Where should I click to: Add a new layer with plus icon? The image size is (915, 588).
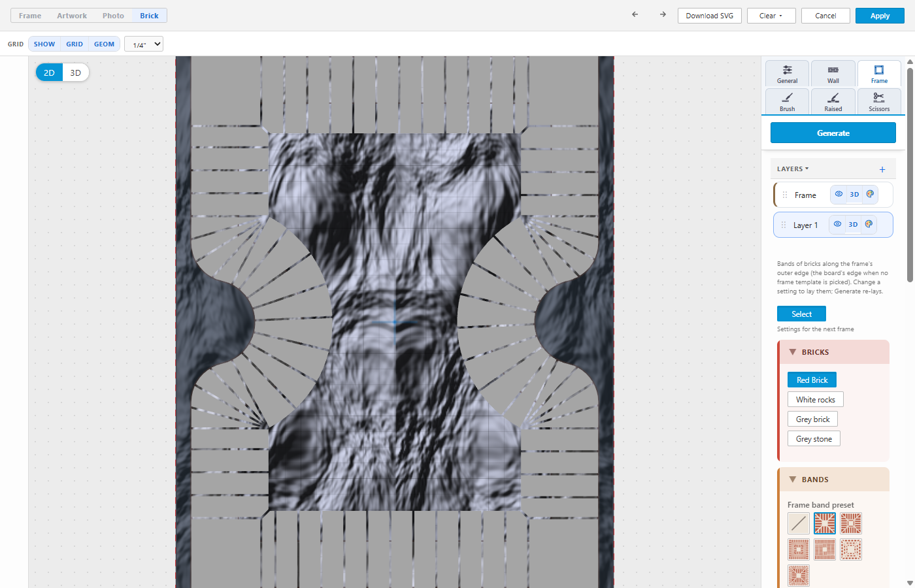point(882,169)
